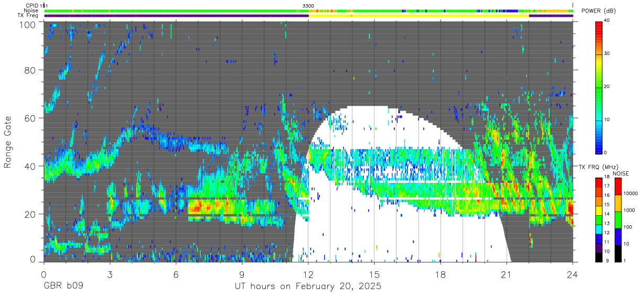Screen dimensions: 644x297
Task: Click the 100 tick on NOISE colorbar
Action: click(629, 228)
